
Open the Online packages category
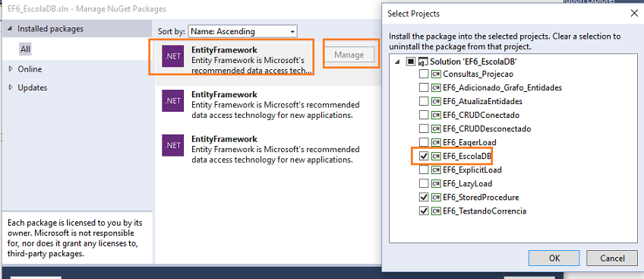click(x=30, y=69)
